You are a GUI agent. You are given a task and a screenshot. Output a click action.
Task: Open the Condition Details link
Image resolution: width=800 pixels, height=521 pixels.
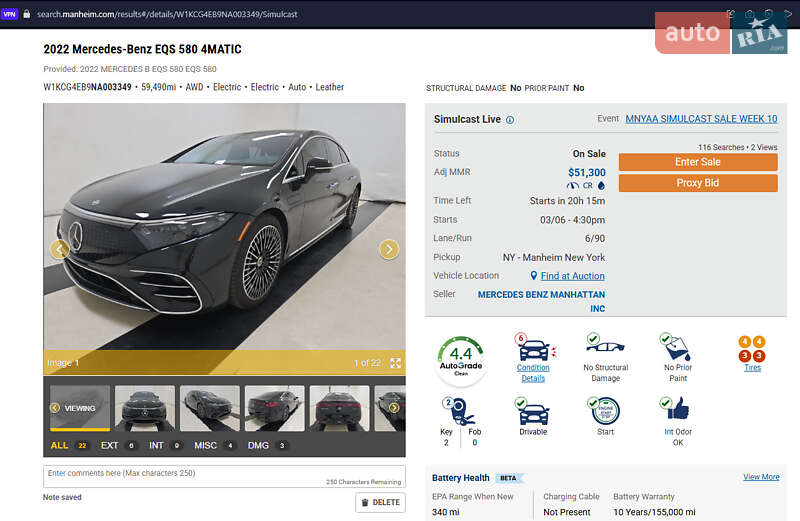coord(533,373)
